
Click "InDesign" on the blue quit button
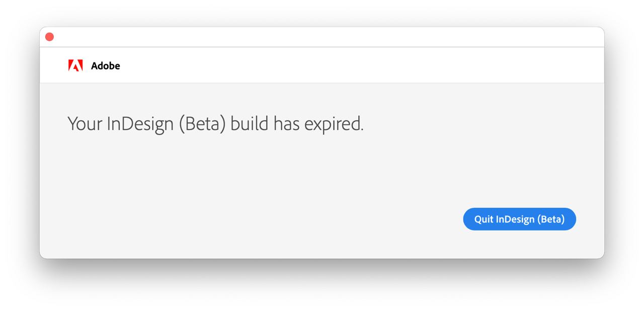515,219
